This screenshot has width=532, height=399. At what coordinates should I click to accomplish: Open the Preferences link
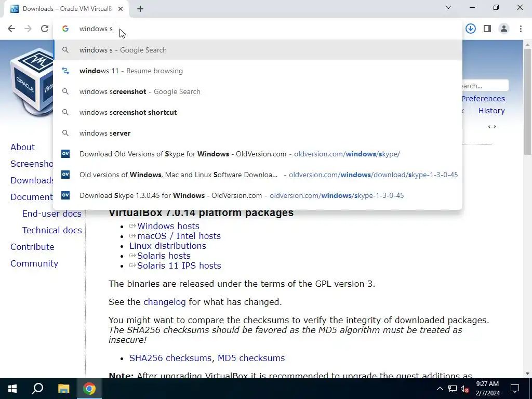[483, 98]
